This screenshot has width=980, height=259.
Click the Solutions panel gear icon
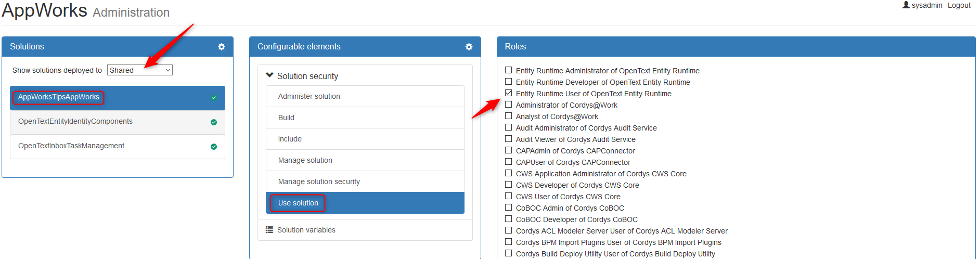tap(222, 47)
